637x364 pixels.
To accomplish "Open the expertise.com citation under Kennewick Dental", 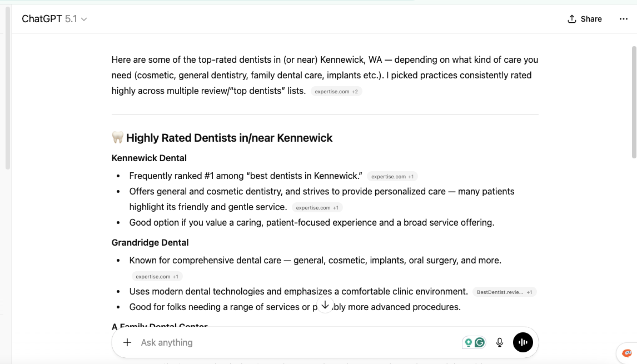I will tap(392, 176).
